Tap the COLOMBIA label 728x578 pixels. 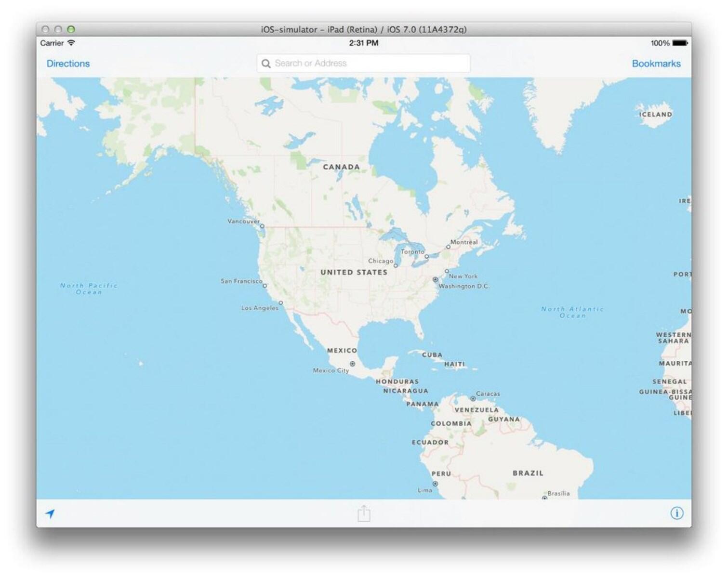(451, 423)
